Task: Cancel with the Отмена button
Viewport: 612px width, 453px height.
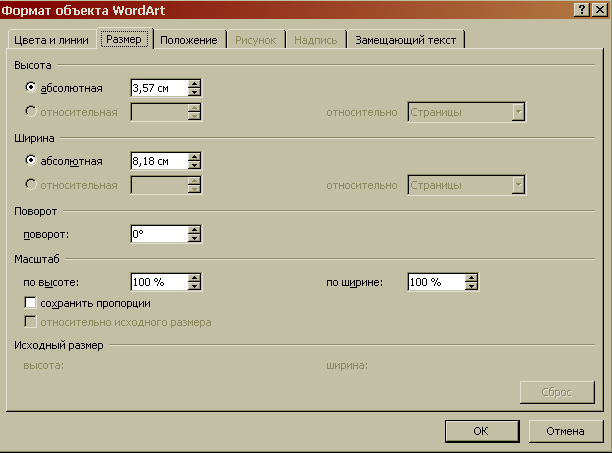Action: 565,431
